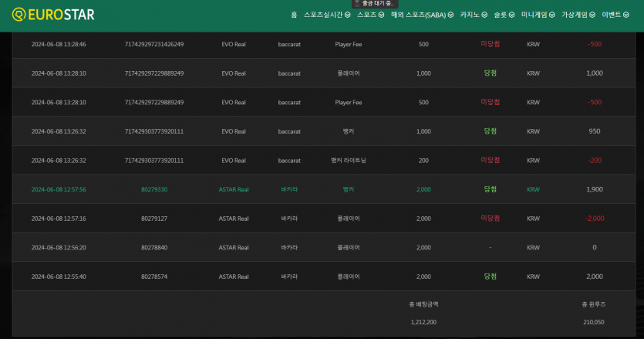
Task: Open the 홈 menu item
Action: (294, 15)
